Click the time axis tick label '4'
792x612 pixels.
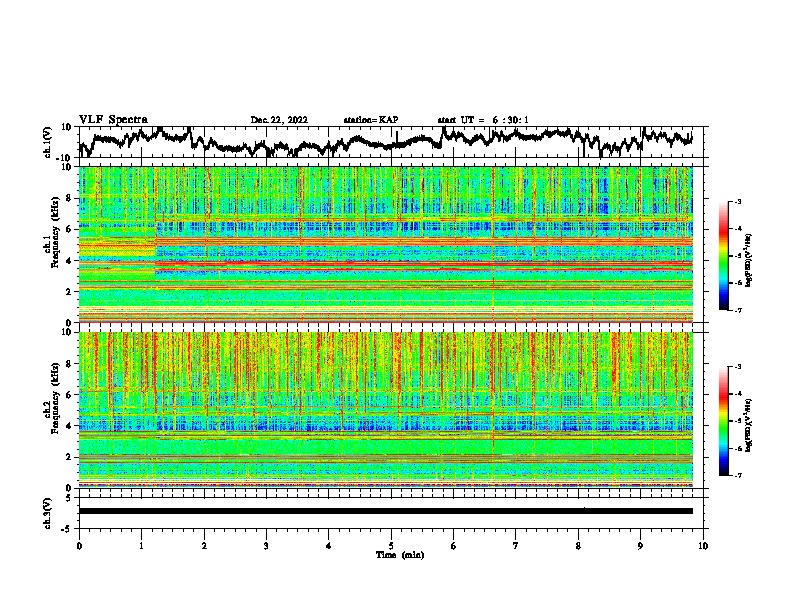coord(329,546)
